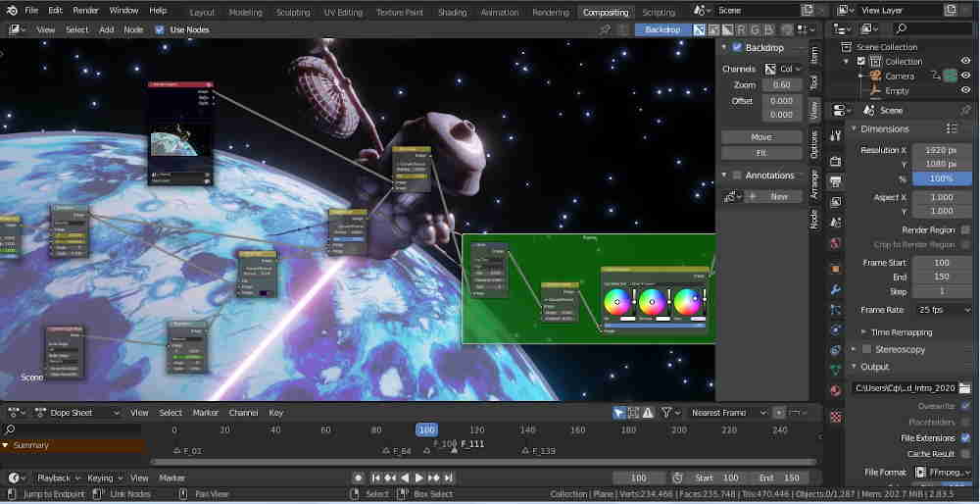Open the Texture checkerboard properties tab

click(x=835, y=416)
